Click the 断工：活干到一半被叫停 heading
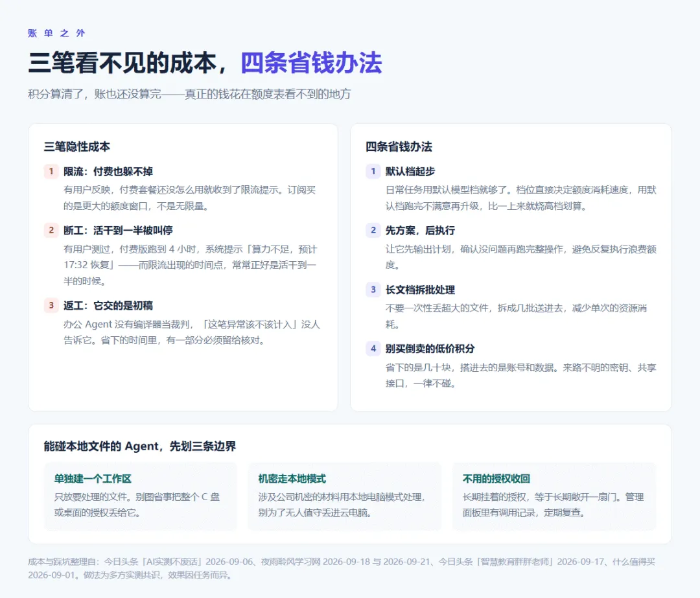The width and height of the screenshot is (700, 598). (118, 230)
